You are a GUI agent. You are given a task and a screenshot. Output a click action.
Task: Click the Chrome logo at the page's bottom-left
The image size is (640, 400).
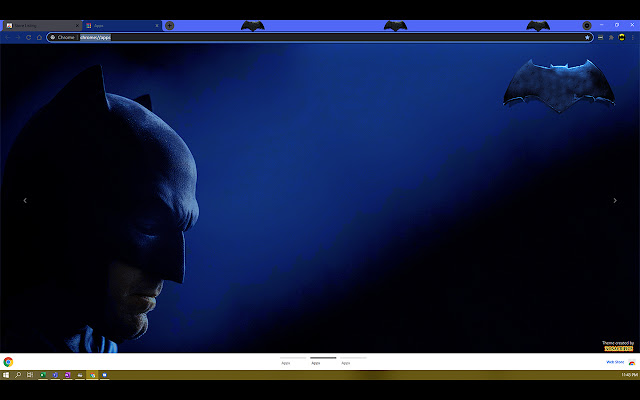tap(8, 362)
